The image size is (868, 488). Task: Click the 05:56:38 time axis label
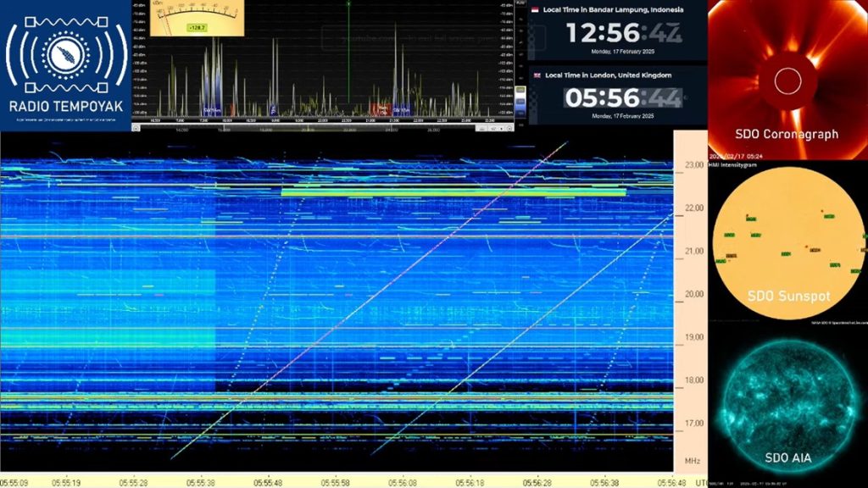pos(604,483)
